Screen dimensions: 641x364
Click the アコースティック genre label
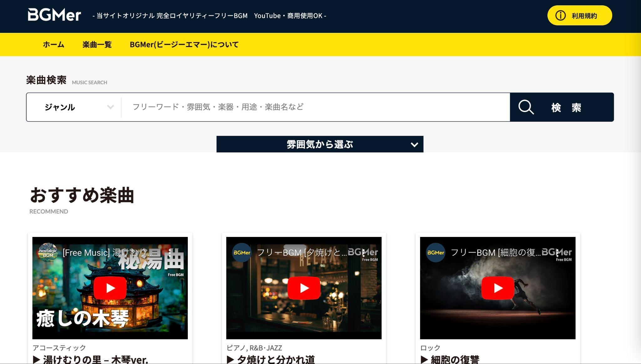tap(59, 348)
